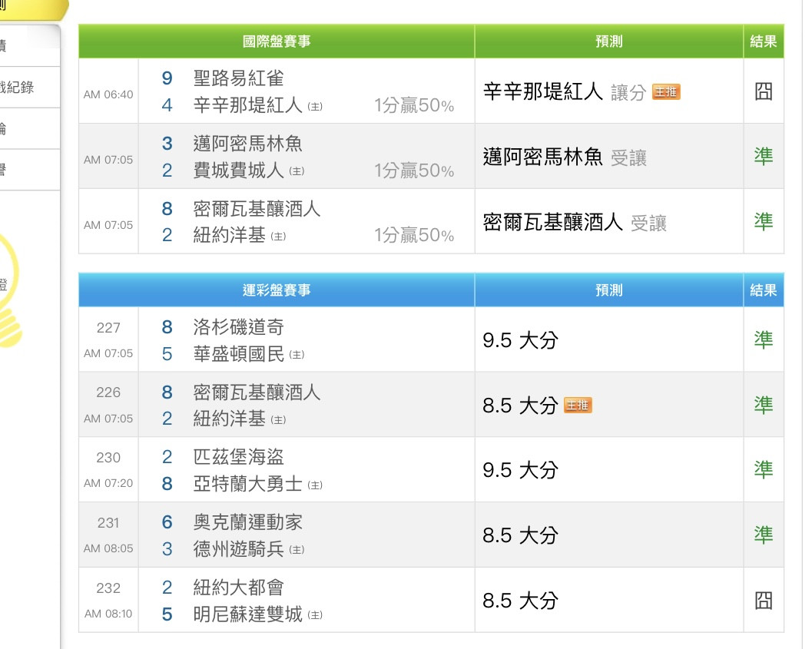Image resolution: width=812 pixels, height=649 pixels.
Task: Click the 主推 badge beside 8.5 大分 in game 226
Action: (x=578, y=405)
